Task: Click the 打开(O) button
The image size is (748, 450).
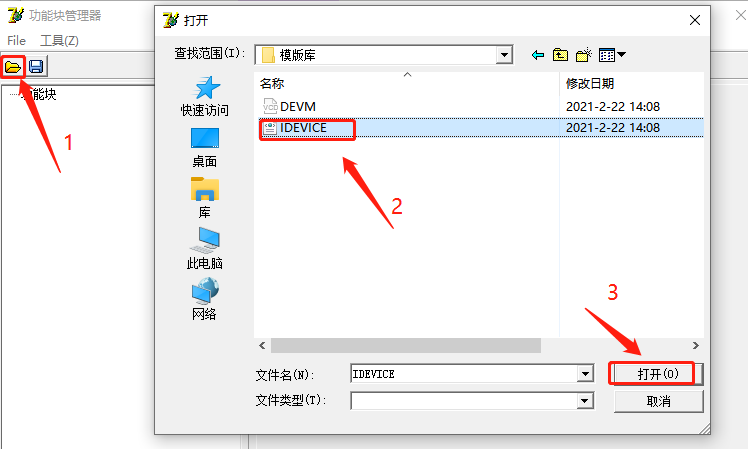Action: click(x=657, y=374)
